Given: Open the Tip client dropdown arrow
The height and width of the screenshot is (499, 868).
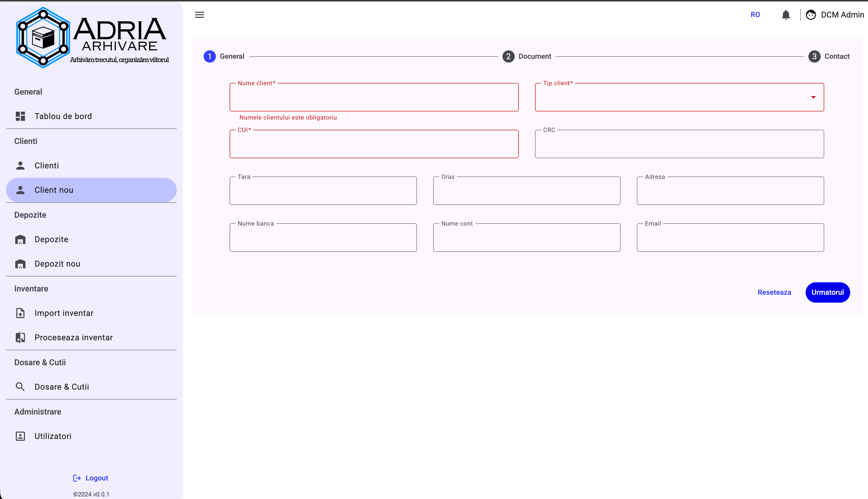Looking at the screenshot, I should point(813,97).
